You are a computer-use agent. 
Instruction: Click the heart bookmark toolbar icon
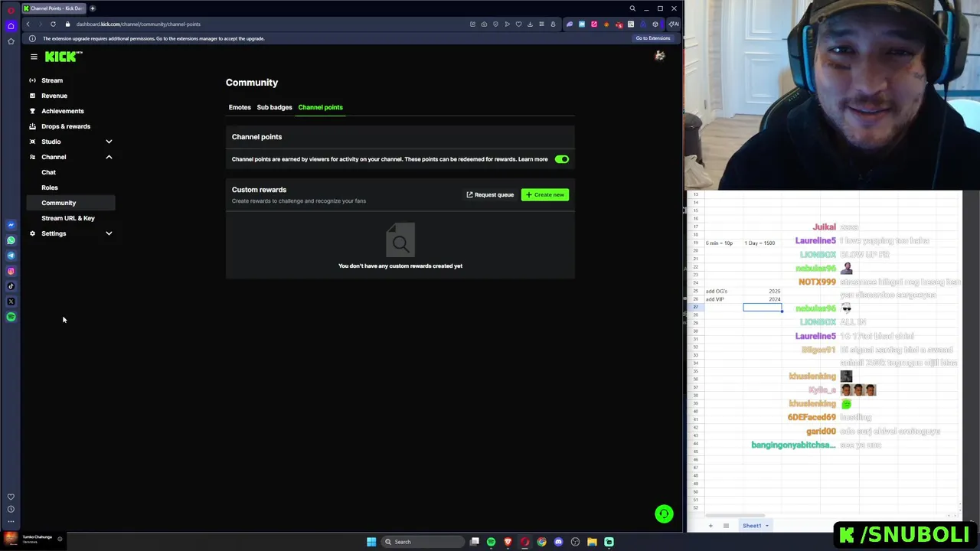[518, 24]
